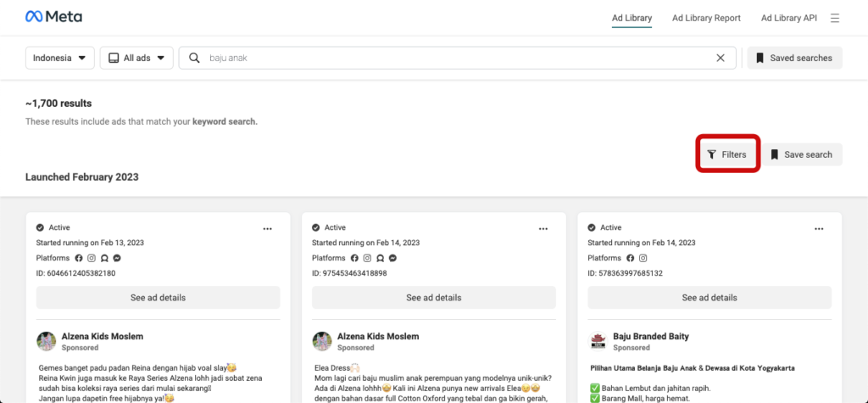Click 'ID: 6046612405382180' text
Image resolution: width=868 pixels, height=403 pixels.
point(75,273)
